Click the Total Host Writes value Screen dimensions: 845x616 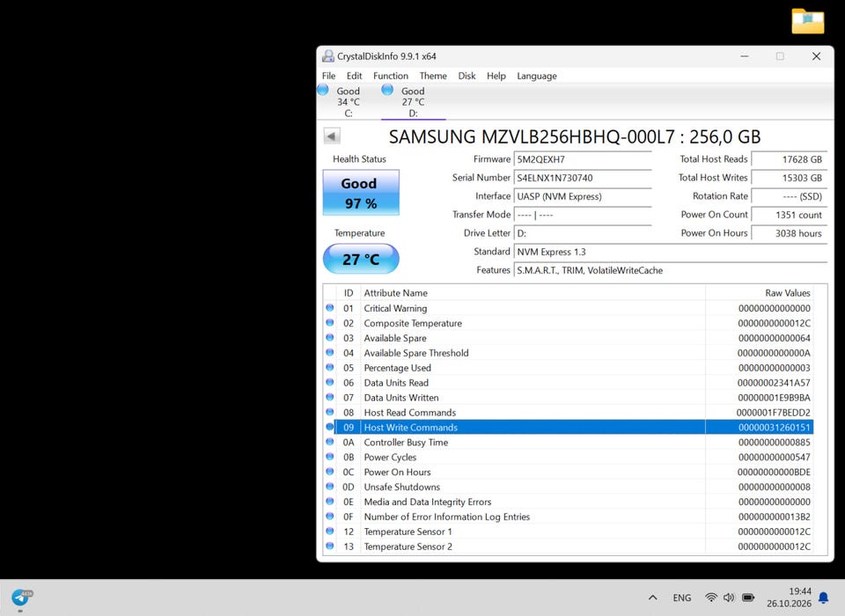click(x=789, y=178)
